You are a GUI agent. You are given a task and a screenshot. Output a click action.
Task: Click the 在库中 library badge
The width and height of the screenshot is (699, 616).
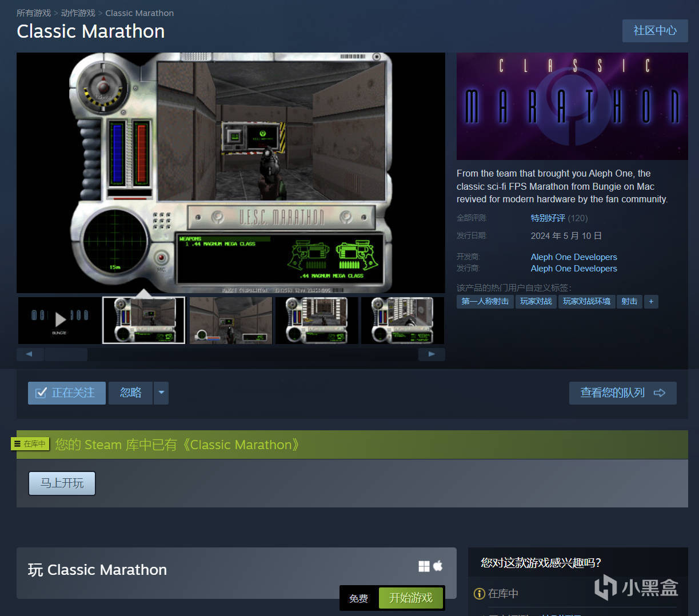[30, 443]
